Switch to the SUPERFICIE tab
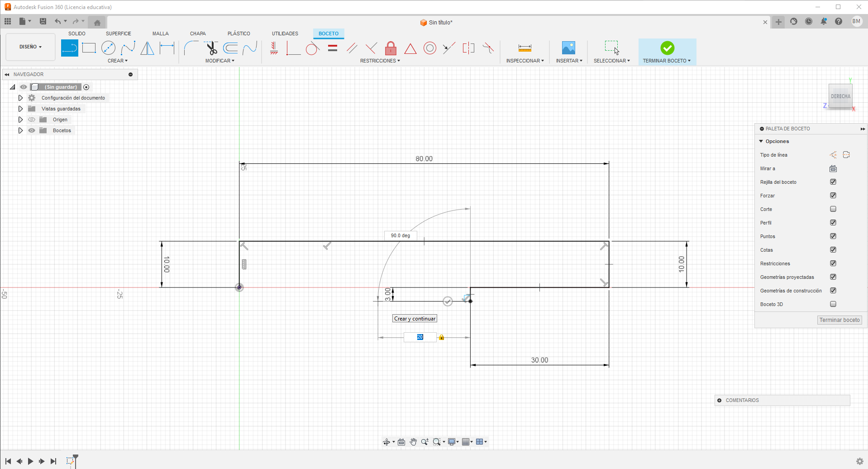The height and width of the screenshot is (469, 868). [119, 33]
